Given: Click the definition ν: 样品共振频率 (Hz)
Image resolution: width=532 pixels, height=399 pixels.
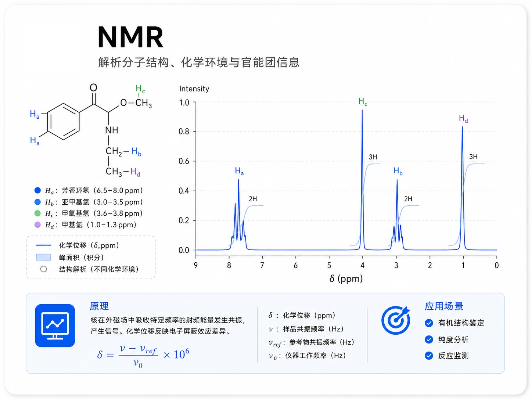Looking at the screenshot, I should pyautogui.click(x=306, y=329).
